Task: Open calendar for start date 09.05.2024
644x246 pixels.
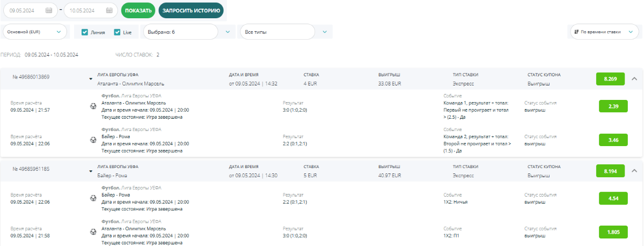Action: coord(49,10)
